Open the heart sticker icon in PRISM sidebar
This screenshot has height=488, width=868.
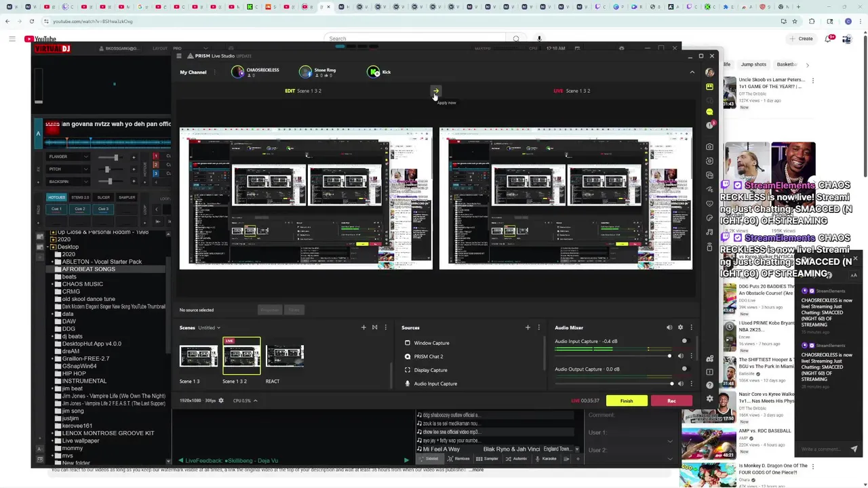point(709,203)
